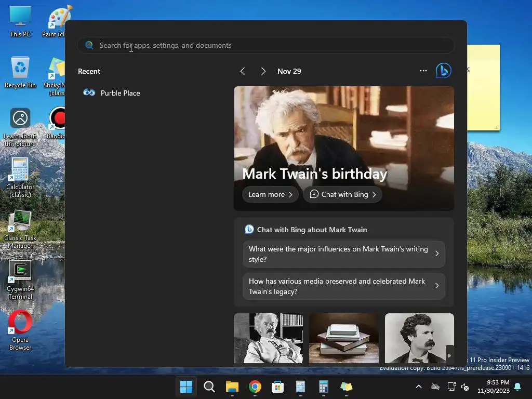
Task: Click the thumbnails row next arrow
Action: tap(449, 355)
